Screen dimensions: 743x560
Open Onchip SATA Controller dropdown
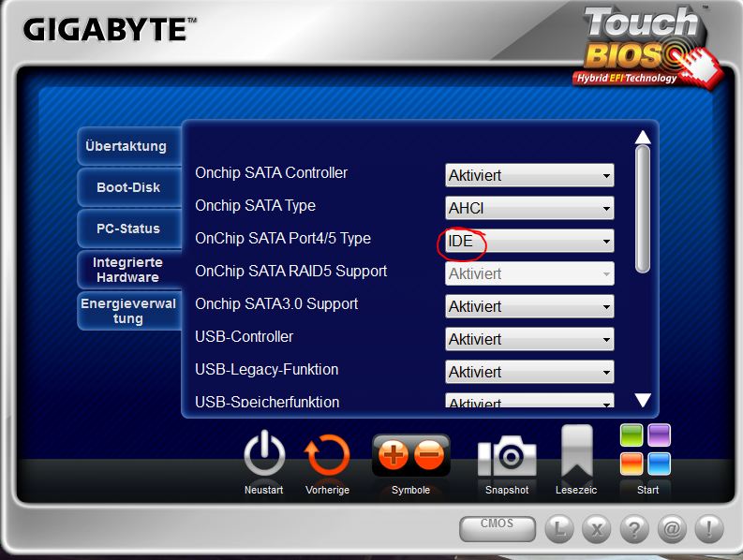point(529,175)
